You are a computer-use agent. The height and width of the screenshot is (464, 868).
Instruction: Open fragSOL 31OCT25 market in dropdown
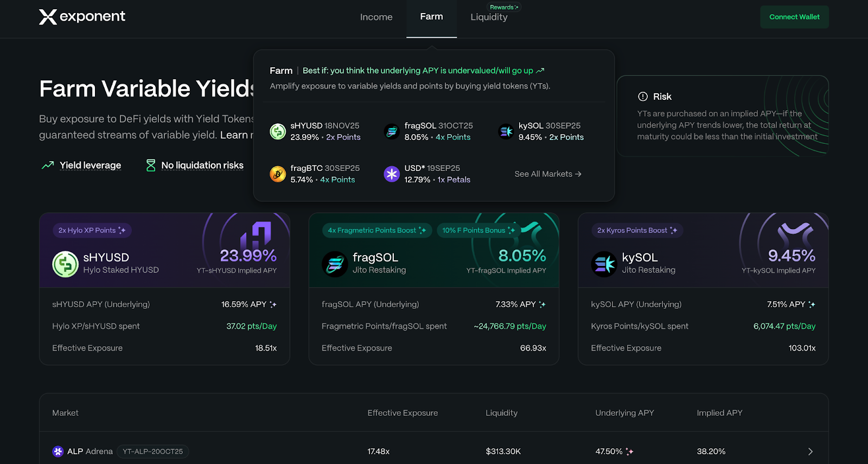[429, 131]
